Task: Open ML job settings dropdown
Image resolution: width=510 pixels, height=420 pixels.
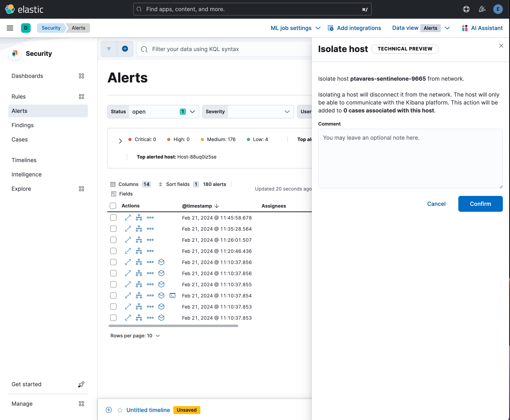Action: (296, 28)
